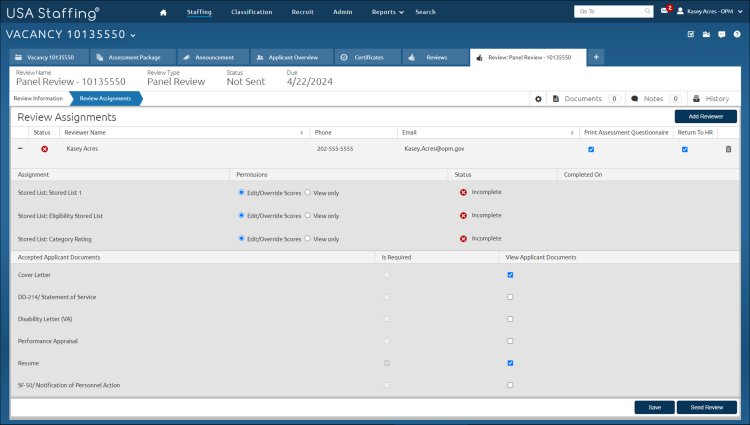Go to Review Information step
The width and height of the screenshot is (750, 425).
coord(38,98)
